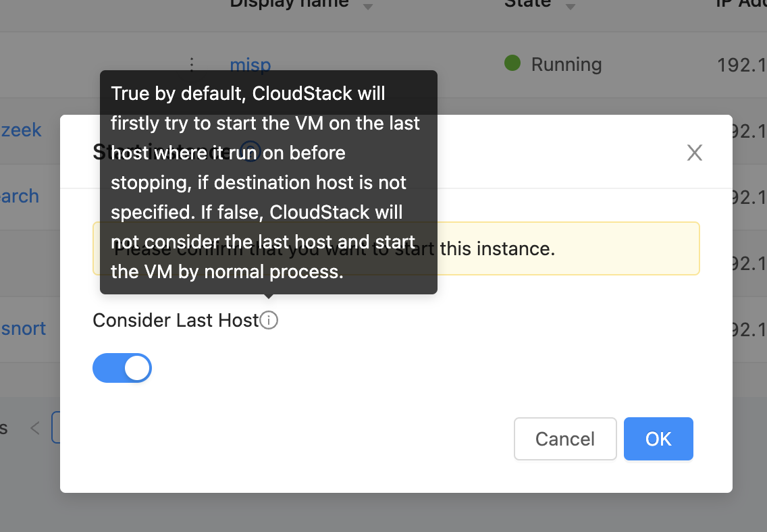Open the zeek instance details
Screen dimensions: 767x532
tap(20, 130)
